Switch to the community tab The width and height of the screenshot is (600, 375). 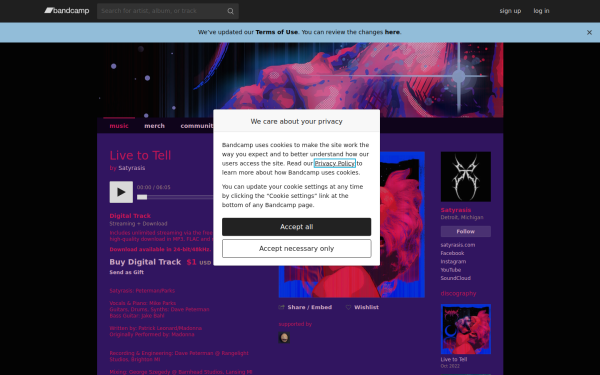tap(197, 126)
